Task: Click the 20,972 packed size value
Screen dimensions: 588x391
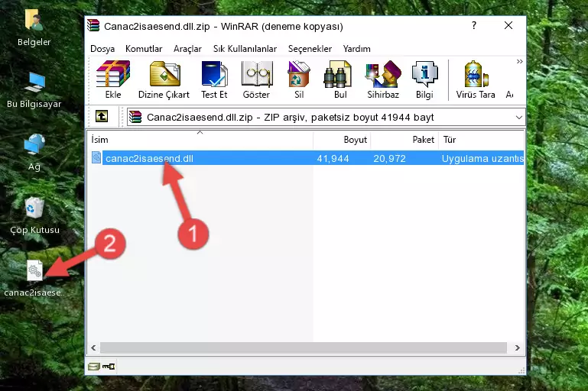Action: [x=389, y=158]
